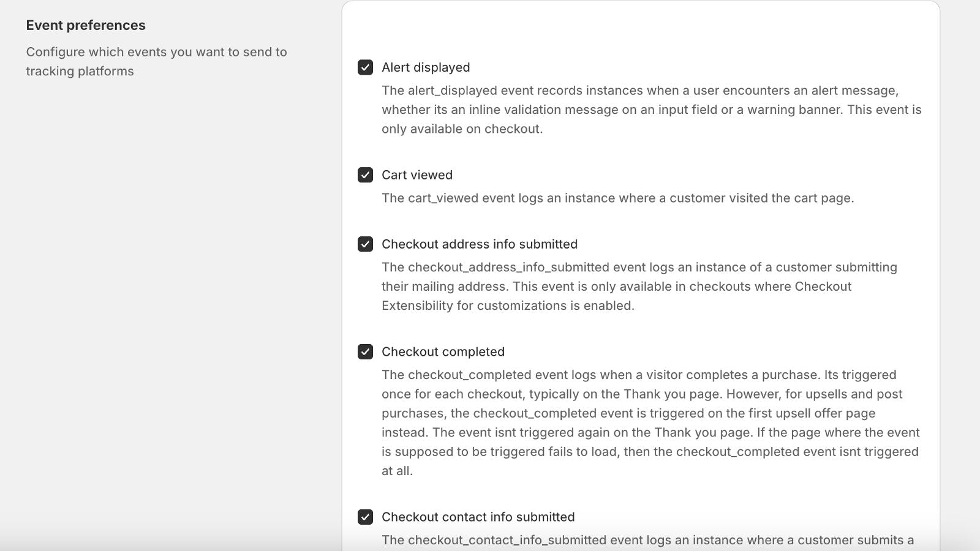Uncheck the Alert displayed checkbox

click(365, 67)
